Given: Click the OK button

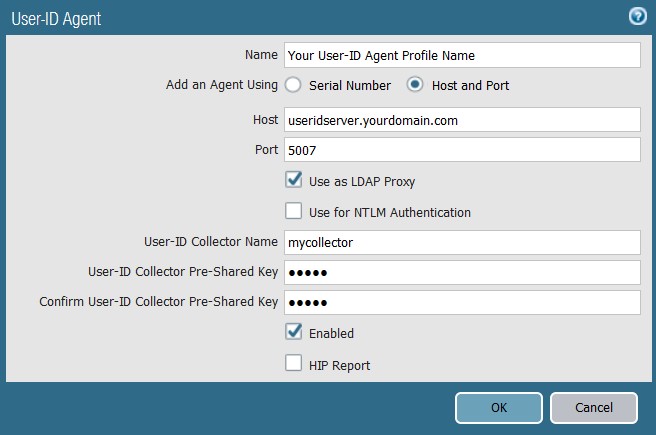Looking at the screenshot, I should [498, 408].
